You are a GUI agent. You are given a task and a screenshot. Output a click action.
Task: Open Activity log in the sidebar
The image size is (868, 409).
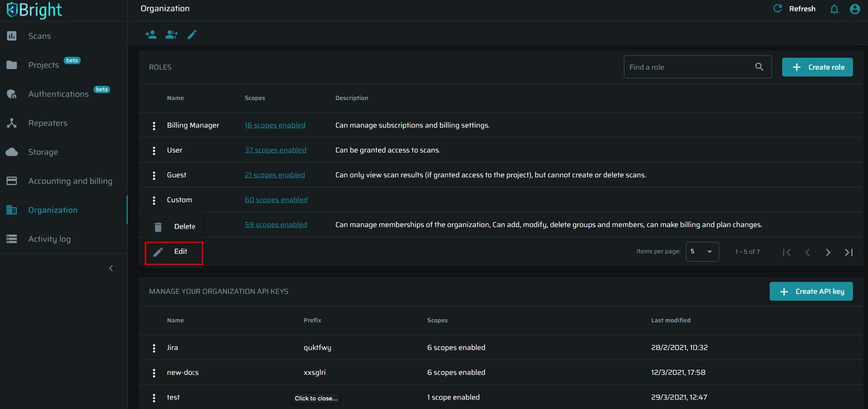point(49,239)
